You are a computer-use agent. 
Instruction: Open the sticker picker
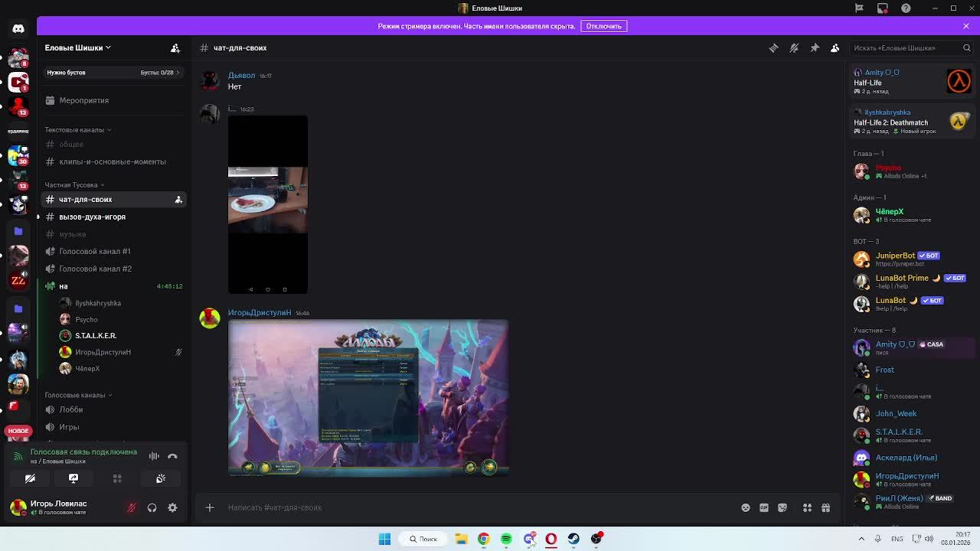pyautogui.click(x=782, y=507)
